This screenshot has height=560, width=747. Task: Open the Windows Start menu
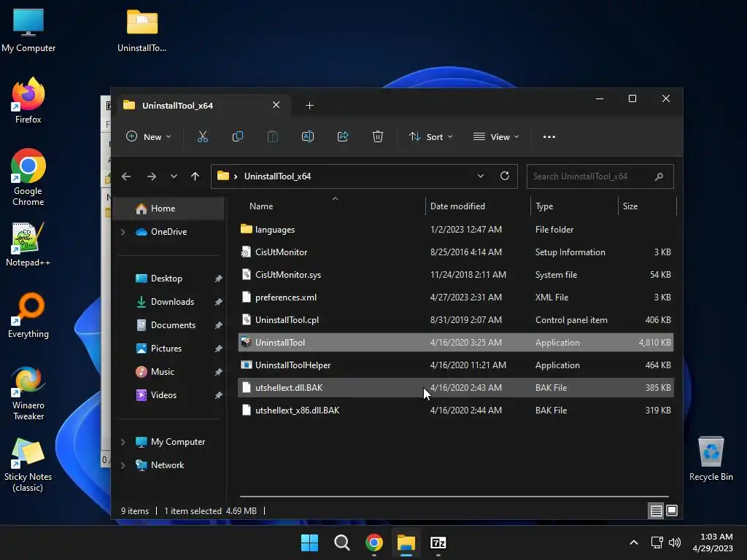[x=309, y=542]
